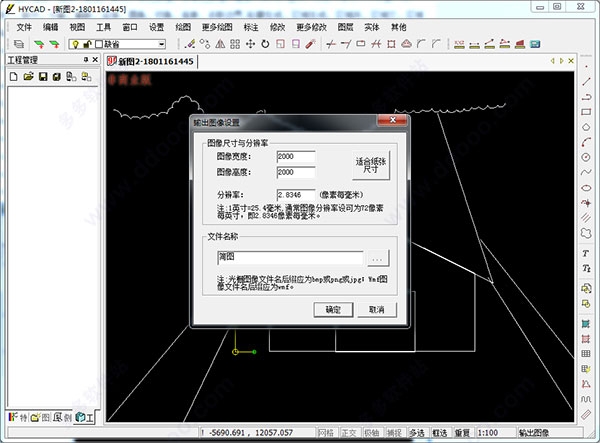Open the 绘图 menu
This screenshot has width=600, height=443.
coord(183,27)
